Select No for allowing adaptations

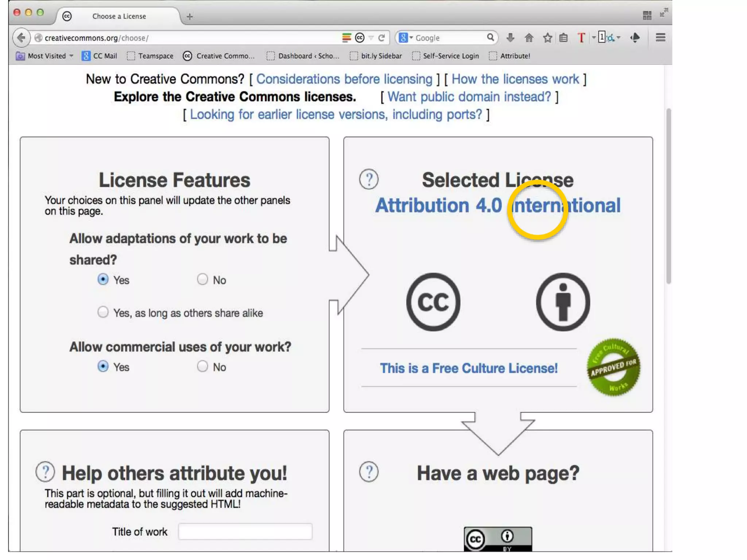pyautogui.click(x=202, y=280)
